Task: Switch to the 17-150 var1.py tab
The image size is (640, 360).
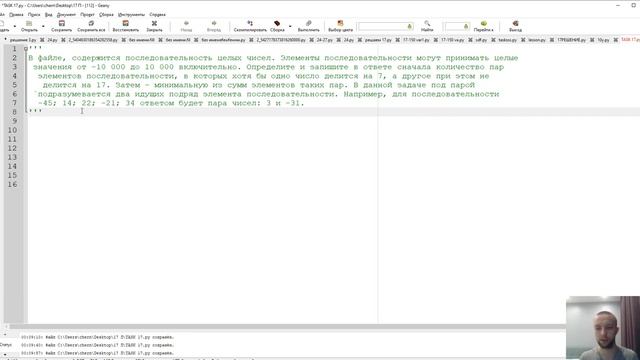Action: click(416, 40)
